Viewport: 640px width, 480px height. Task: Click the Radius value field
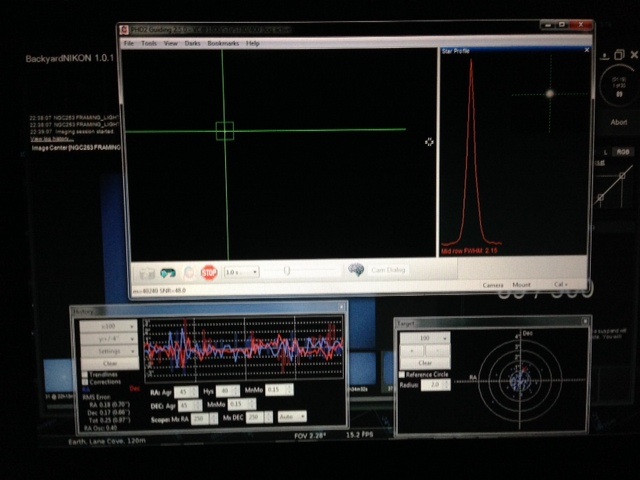click(435, 384)
